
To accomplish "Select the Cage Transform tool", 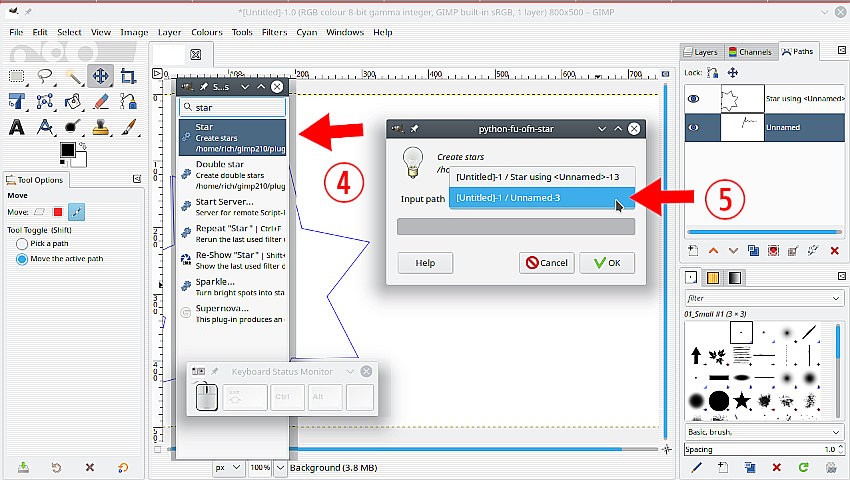I will tap(45, 101).
